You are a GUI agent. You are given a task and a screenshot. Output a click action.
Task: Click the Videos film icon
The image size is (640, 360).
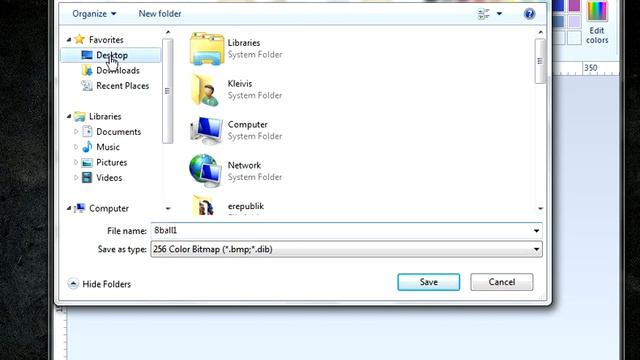[87, 178]
